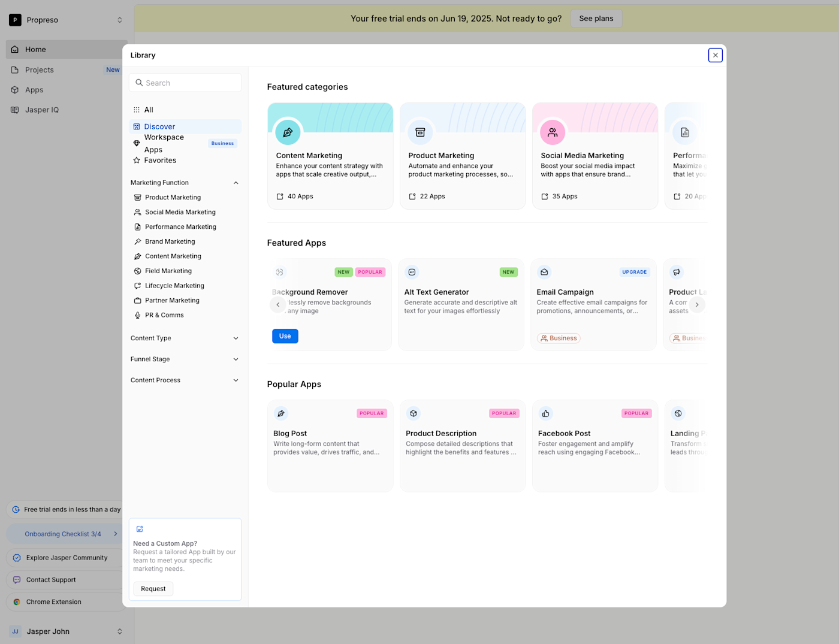Click the NEW badge on Alt Text Generator
Viewport: 839px width, 644px height.
point(508,272)
